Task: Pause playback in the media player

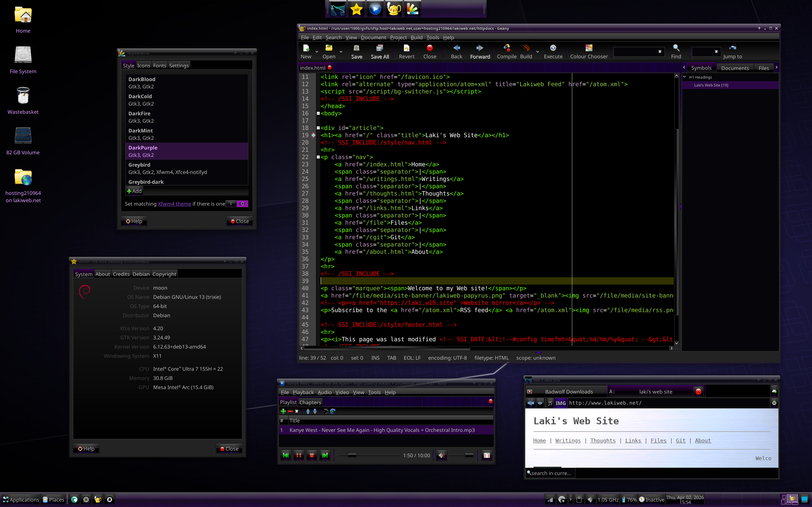Action: 298,455
